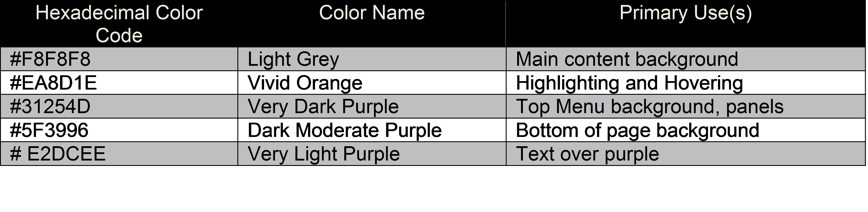Click hex code in Dark Moderate Purple row
The width and height of the screenshot is (868, 212).
click(50, 130)
